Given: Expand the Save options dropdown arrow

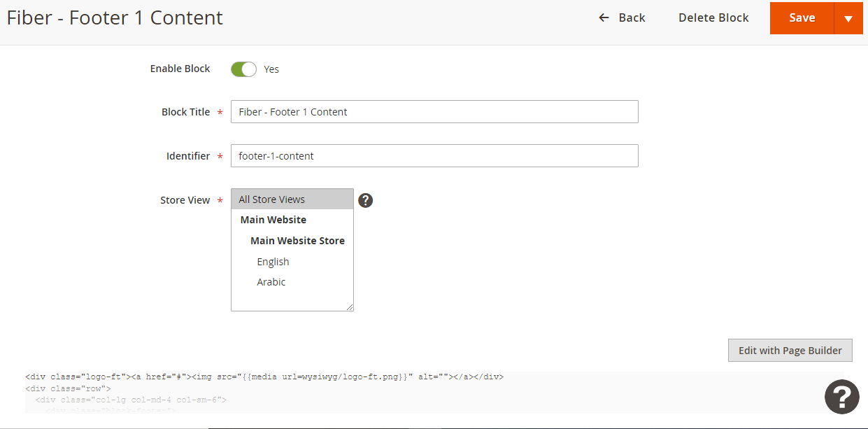Looking at the screenshot, I should pyautogui.click(x=848, y=18).
